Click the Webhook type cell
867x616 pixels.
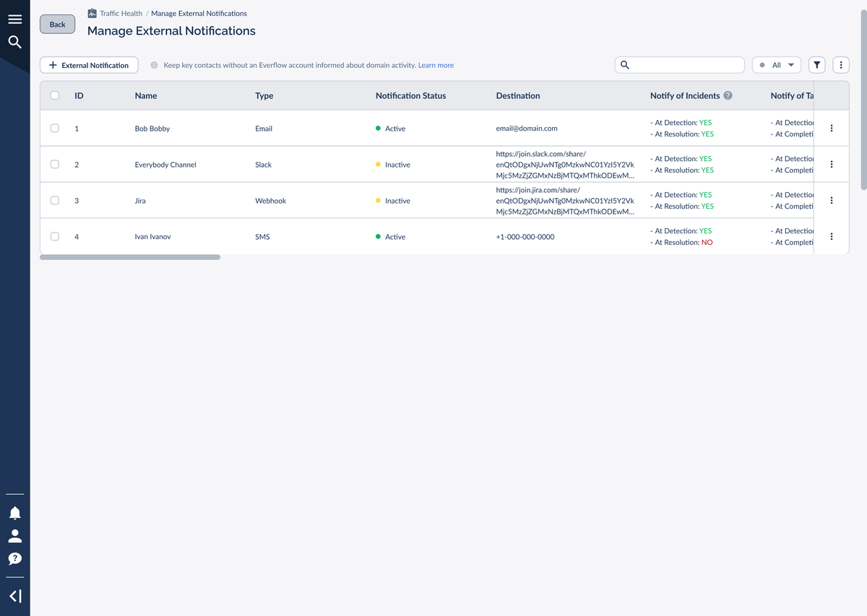[x=271, y=201]
